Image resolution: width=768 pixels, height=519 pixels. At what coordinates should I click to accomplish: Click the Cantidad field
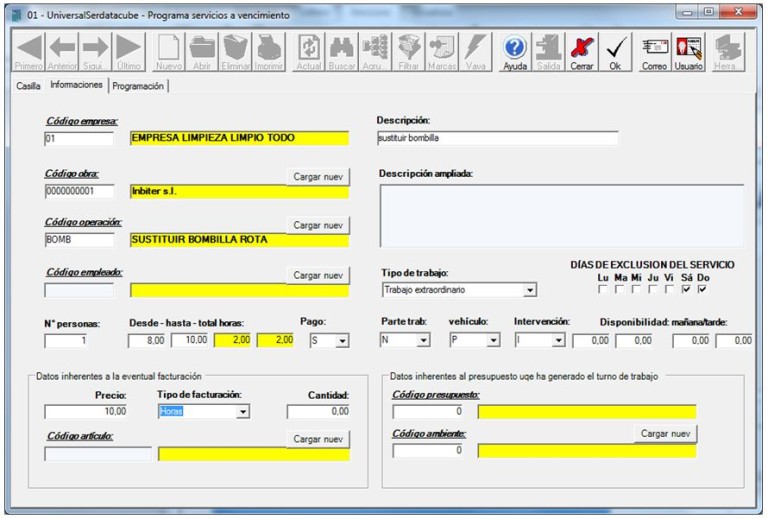point(319,412)
